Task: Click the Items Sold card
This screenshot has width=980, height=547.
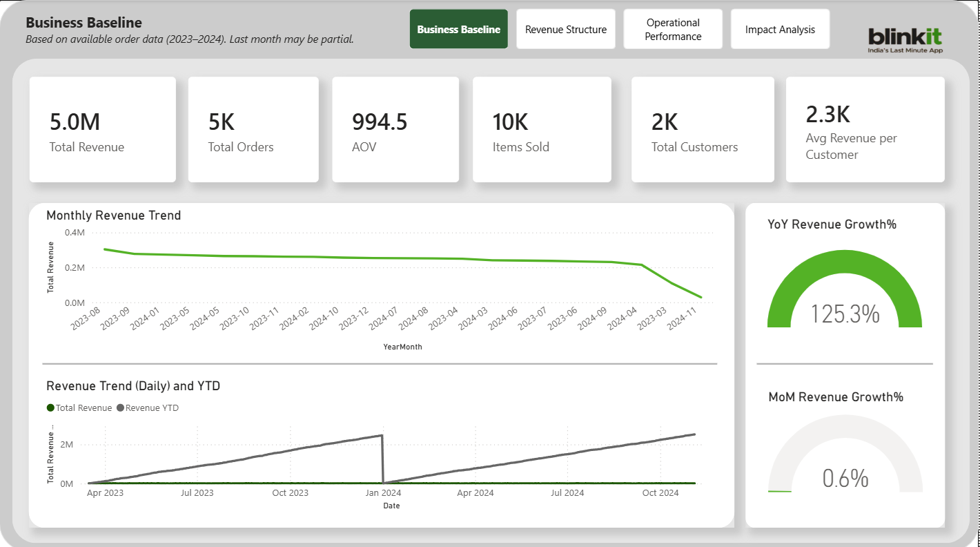Action: pyautogui.click(x=542, y=129)
